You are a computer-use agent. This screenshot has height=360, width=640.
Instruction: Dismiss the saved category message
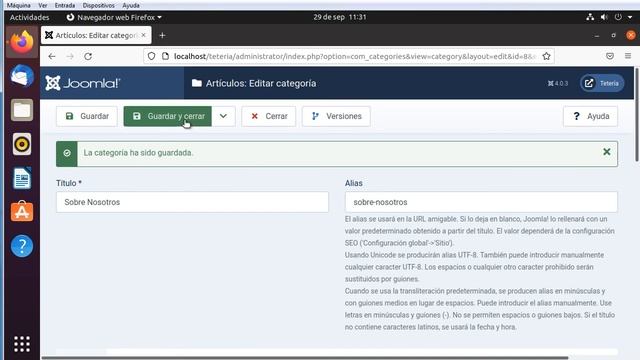(x=607, y=152)
